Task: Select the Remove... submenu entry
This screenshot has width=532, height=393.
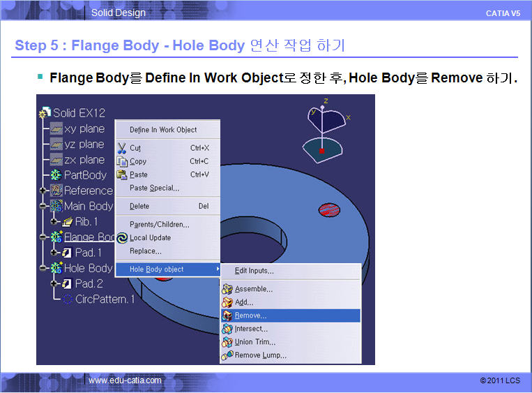Action: click(x=291, y=316)
